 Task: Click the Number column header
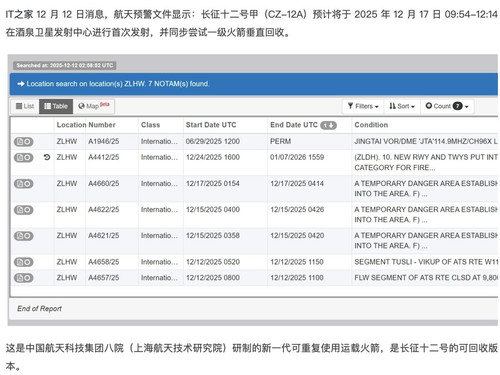(x=102, y=125)
